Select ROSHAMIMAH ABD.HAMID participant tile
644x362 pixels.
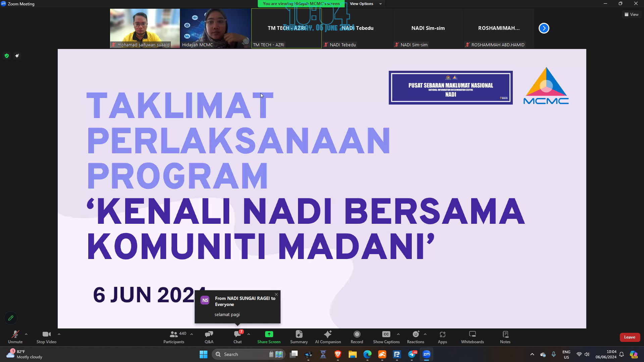499,28
